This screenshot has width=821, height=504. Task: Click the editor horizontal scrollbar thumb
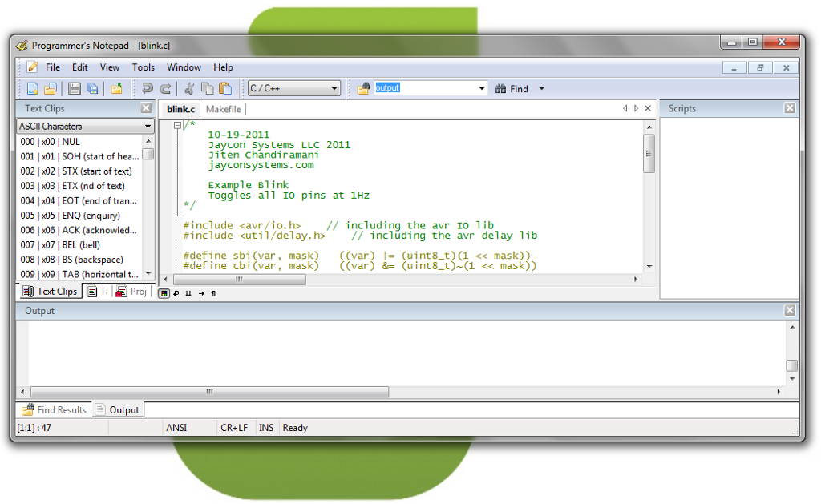(x=239, y=280)
